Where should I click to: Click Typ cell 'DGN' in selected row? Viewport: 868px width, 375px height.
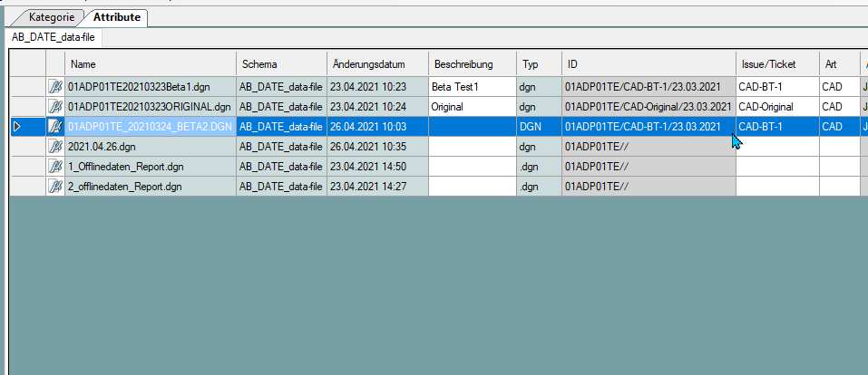[x=540, y=127]
